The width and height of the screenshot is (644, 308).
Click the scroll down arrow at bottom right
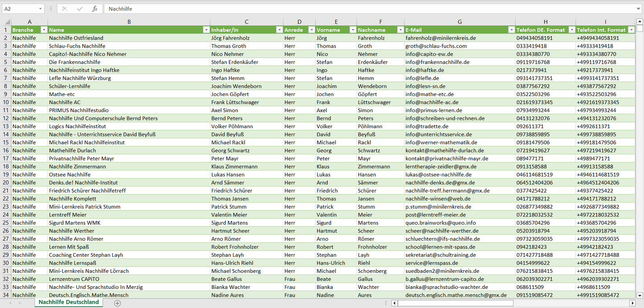640,295
